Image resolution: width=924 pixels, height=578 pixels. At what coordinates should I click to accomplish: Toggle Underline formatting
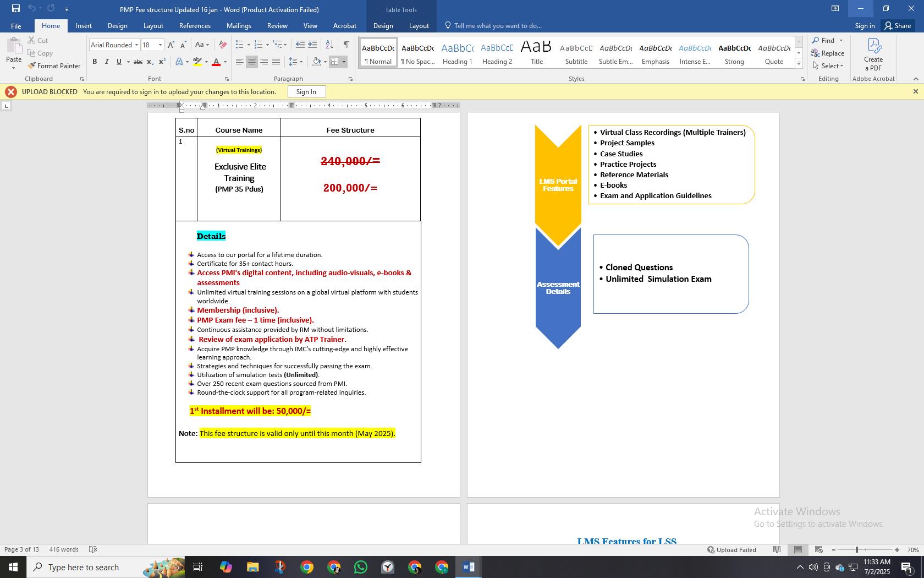[x=119, y=62]
